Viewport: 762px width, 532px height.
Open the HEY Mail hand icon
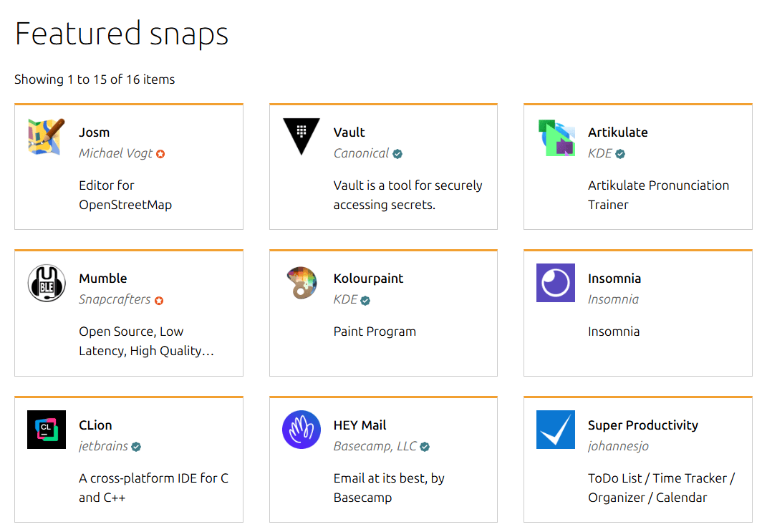click(x=301, y=430)
